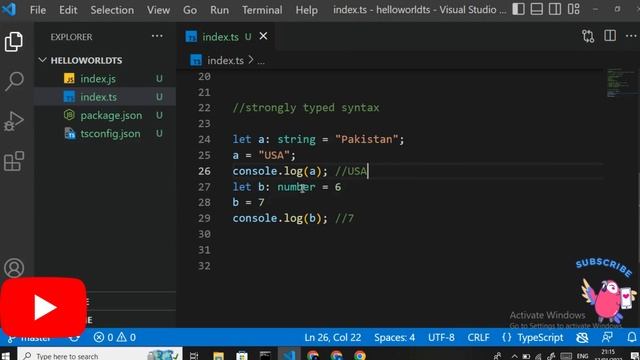Open the Explorer view in activity bar
Image resolution: width=640 pixels, height=360 pixels.
point(14,42)
